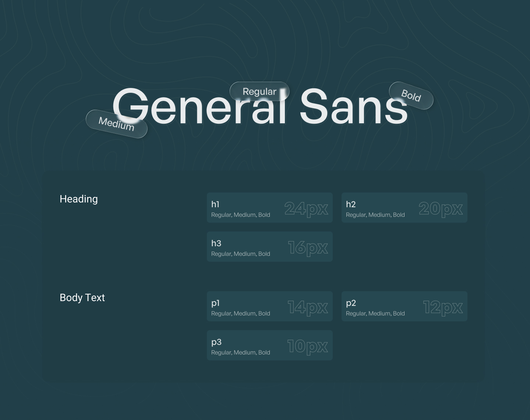Click the h2 label in its card
The height and width of the screenshot is (420, 530).
point(351,204)
